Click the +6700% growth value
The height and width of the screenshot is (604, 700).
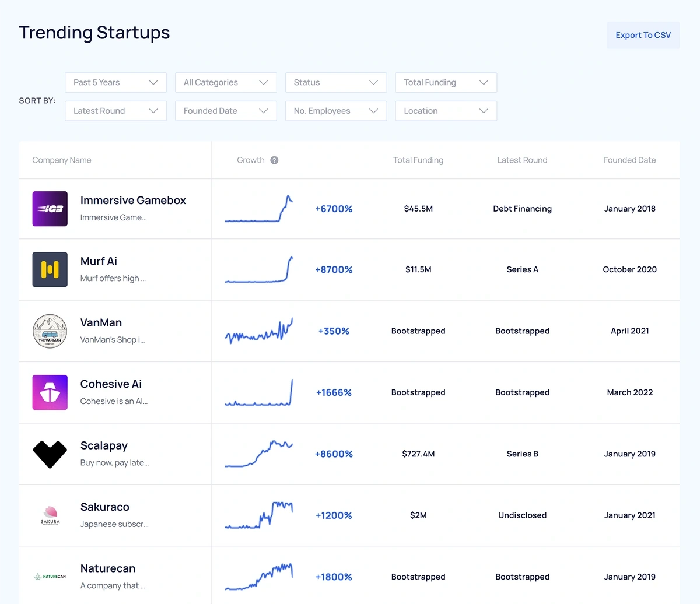334,209
